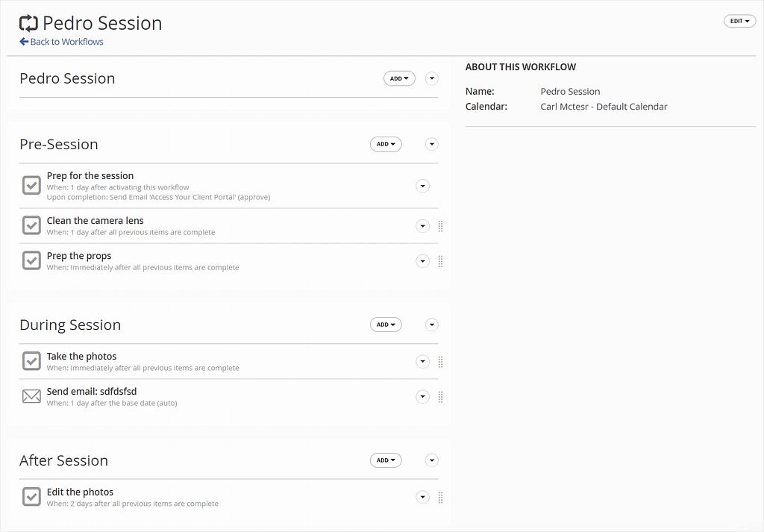Expand the circle dropdown beside Pre-Session ADD button

click(x=431, y=143)
